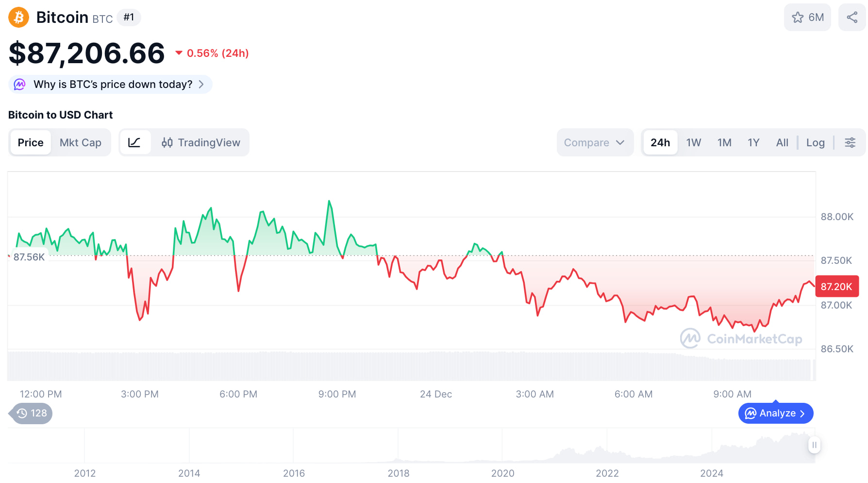
Task: Toggle Log scale on chart
Action: [x=816, y=142]
